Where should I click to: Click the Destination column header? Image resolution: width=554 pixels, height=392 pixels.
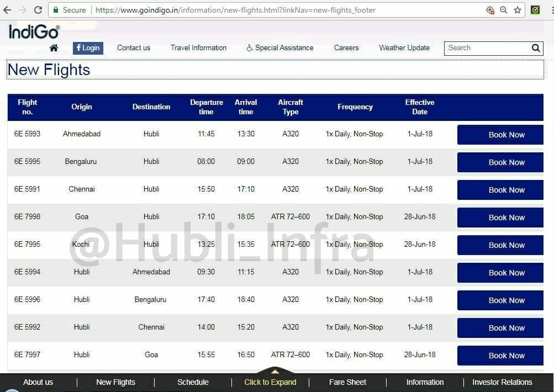pos(151,107)
